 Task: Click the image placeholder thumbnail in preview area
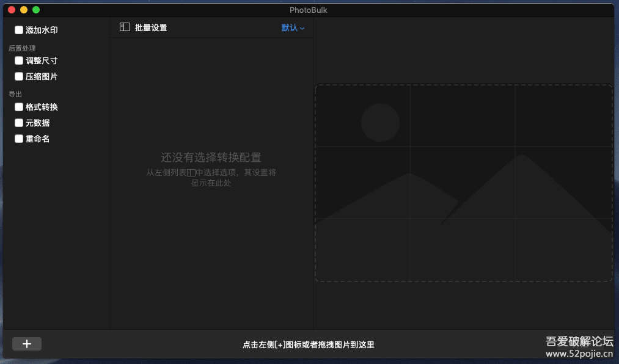click(463, 182)
